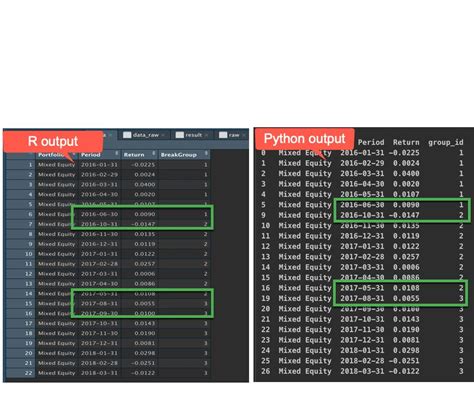Close the result tab

click(x=207, y=135)
